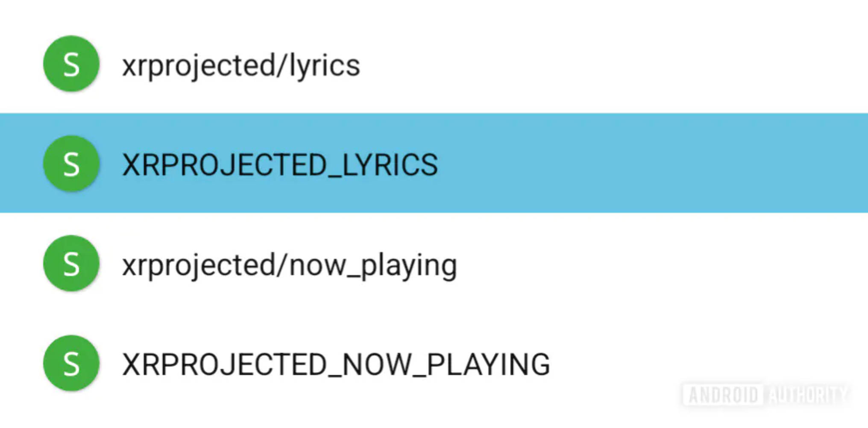Click empty row space right of xrprojected/lyrics
The height and width of the screenshot is (428, 868).
coord(598,64)
